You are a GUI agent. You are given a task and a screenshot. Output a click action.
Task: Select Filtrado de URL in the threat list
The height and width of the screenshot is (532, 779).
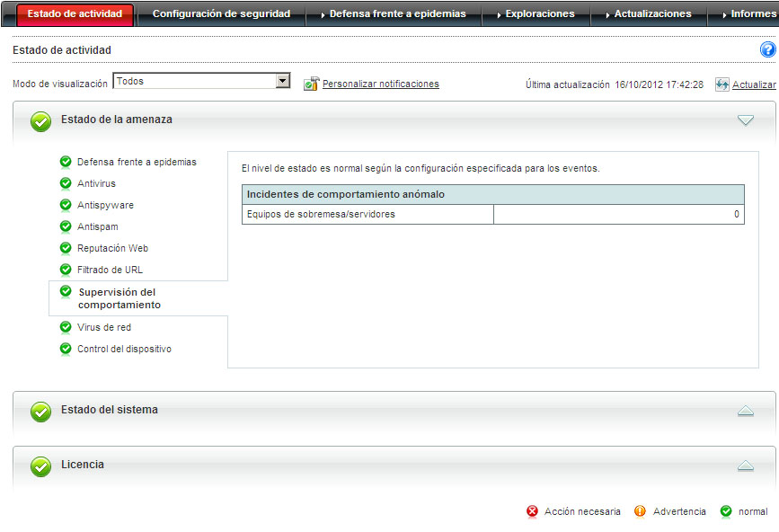pyautogui.click(x=110, y=270)
